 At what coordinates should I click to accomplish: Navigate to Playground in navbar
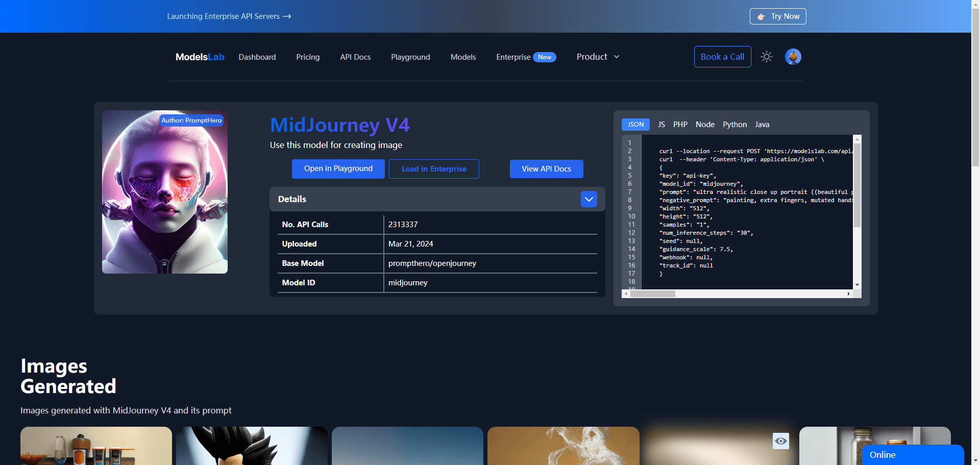(410, 57)
